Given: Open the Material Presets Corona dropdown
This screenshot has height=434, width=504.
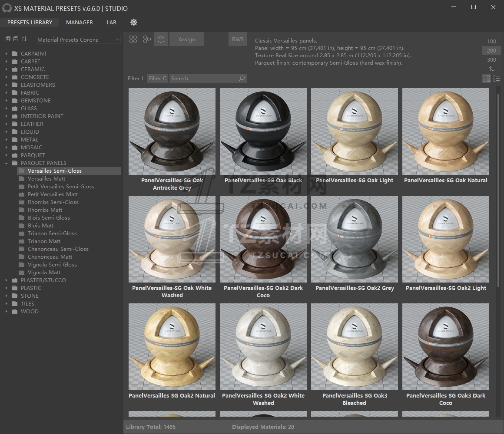Looking at the screenshot, I should (x=78, y=39).
